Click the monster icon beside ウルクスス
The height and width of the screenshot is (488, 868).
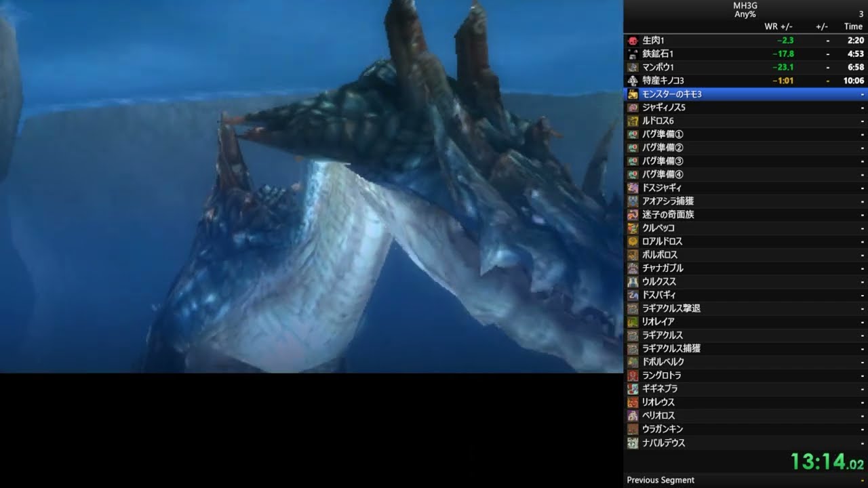click(x=633, y=282)
